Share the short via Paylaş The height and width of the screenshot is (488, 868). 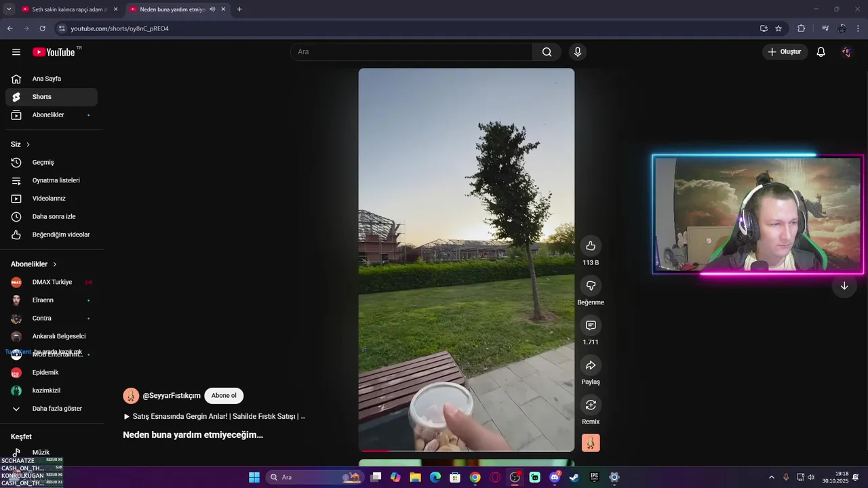[x=591, y=365]
